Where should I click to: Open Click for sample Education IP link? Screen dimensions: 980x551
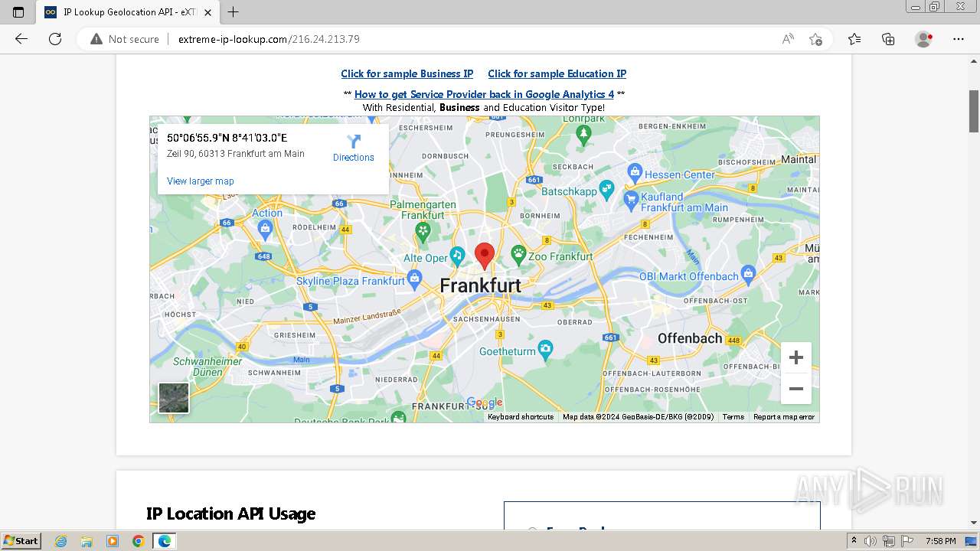(557, 74)
